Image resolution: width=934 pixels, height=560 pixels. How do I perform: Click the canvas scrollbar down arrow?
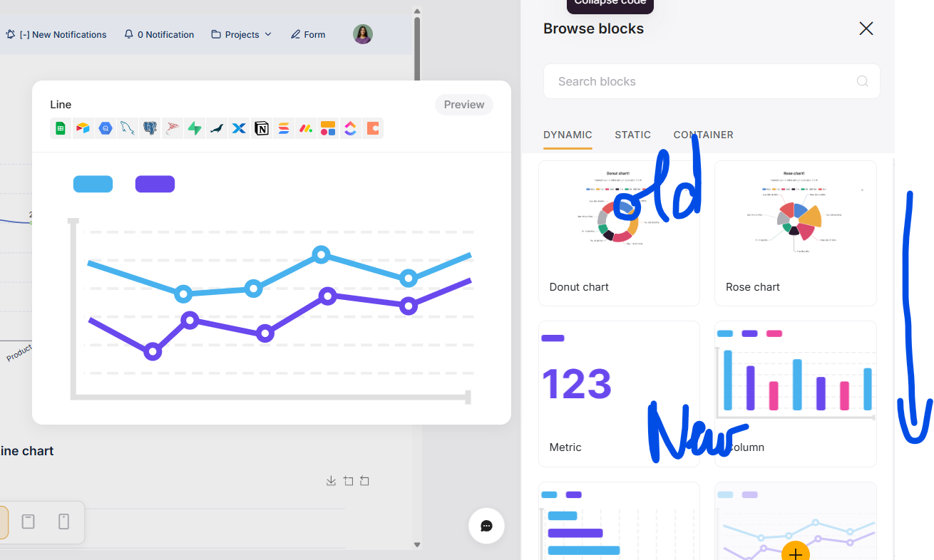tap(417, 544)
